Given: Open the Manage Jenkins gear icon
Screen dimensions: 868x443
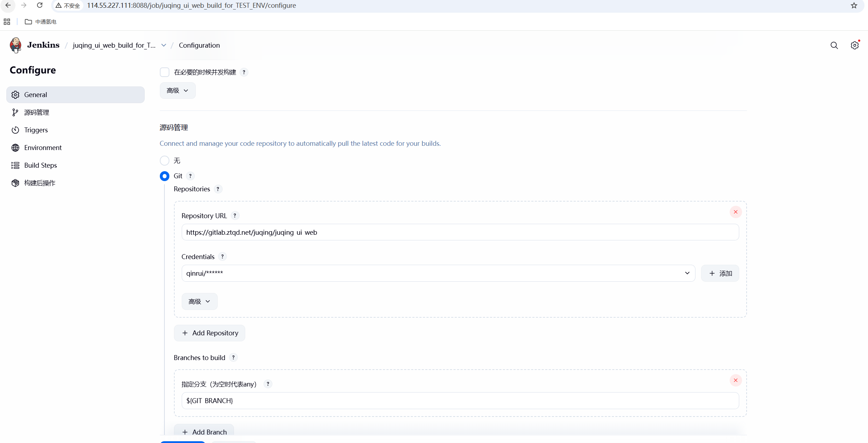Looking at the screenshot, I should coord(855,45).
